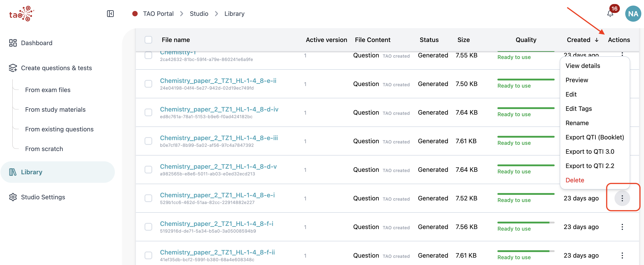Select Export QTI (Booklet) option
The image size is (644, 265).
pyautogui.click(x=594, y=137)
